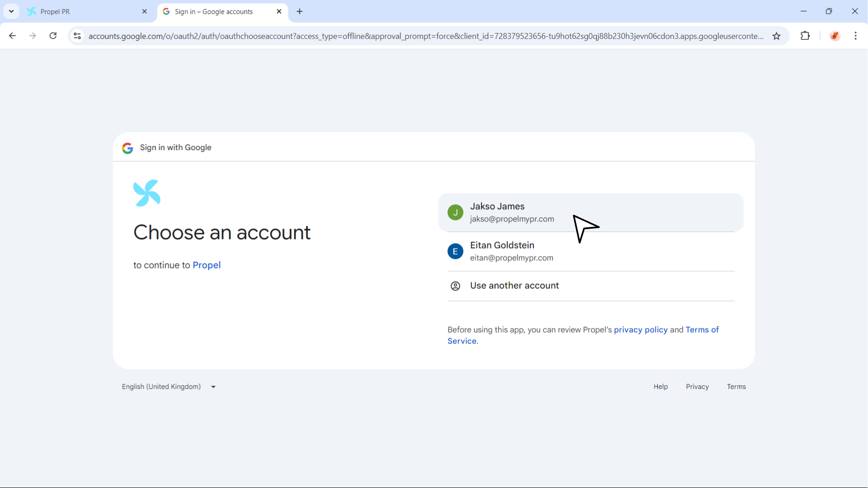View site information icon in address bar
Viewport: 868px width, 488px height.
coord(77,36)
